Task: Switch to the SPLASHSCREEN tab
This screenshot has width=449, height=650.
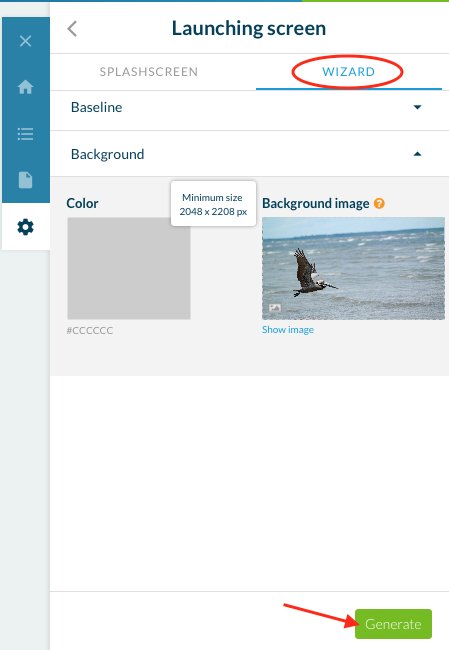Action: pyautogui.click(x=148, y=72)
